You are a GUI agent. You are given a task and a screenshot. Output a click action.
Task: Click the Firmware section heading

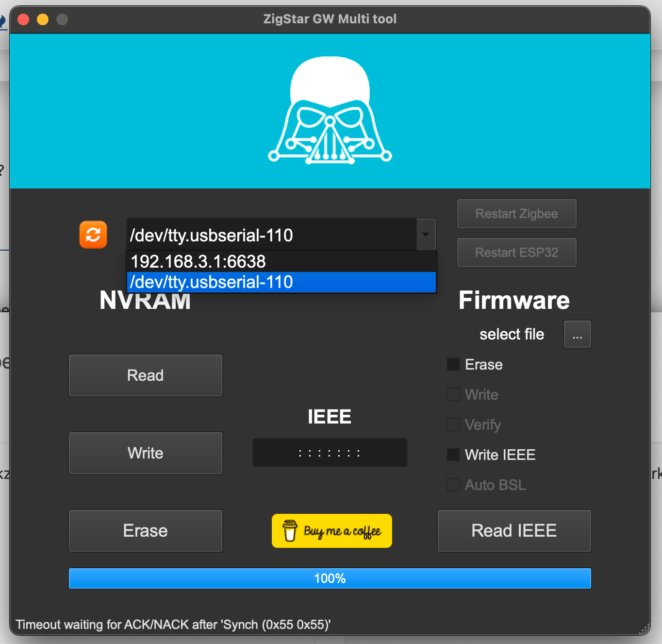[x=514, y=300]
